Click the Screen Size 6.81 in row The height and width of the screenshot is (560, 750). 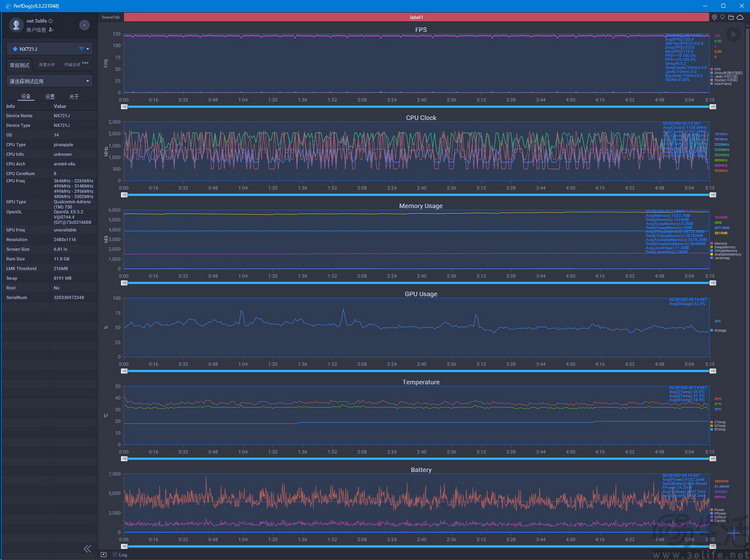coord(50,249)
